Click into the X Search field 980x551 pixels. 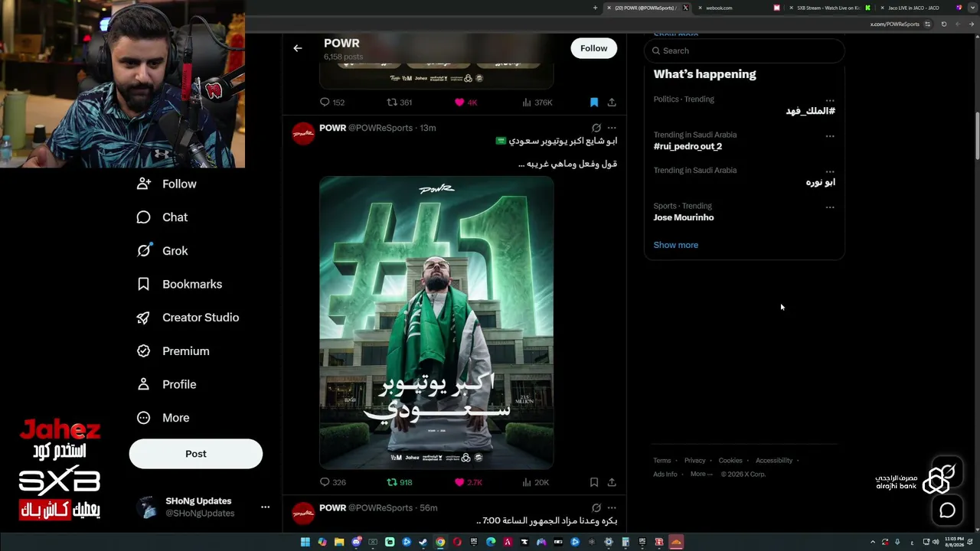click(x=744, y=51)
